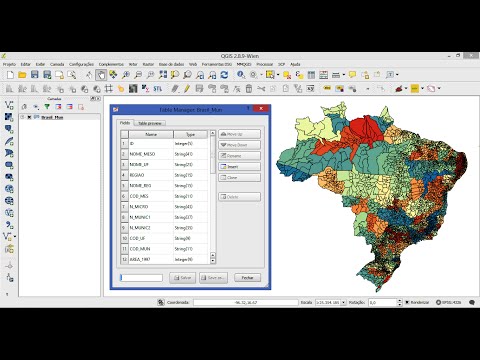Select the Pan Map hand tool
480x360 pixels.
pos(101,75)
